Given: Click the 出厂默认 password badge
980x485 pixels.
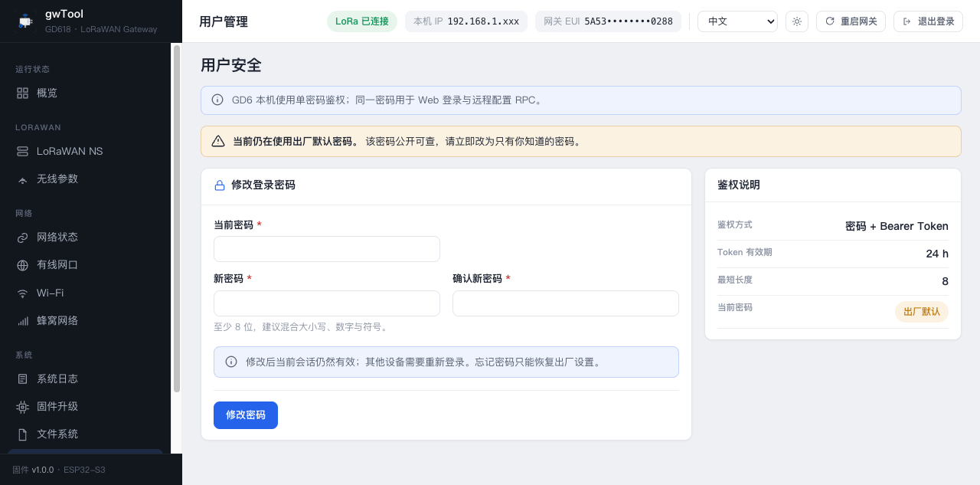Looking at the screenshot, I should coord(922,312).
